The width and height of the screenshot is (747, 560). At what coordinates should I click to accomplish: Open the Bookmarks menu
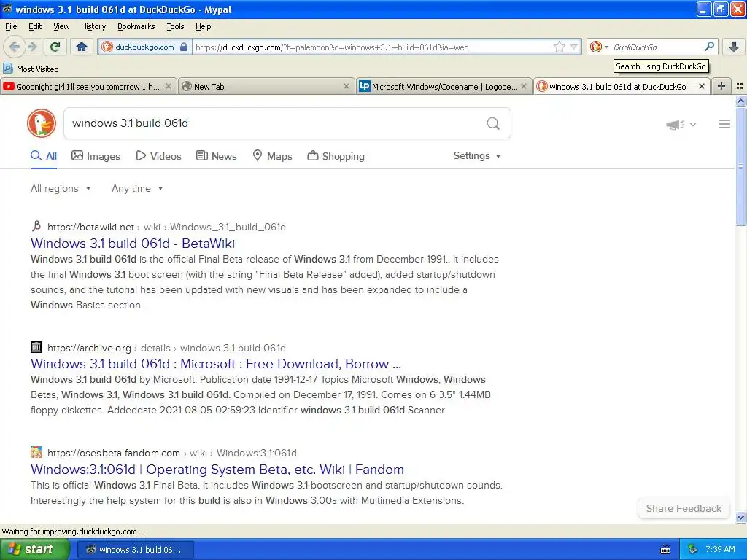[136, 26]
